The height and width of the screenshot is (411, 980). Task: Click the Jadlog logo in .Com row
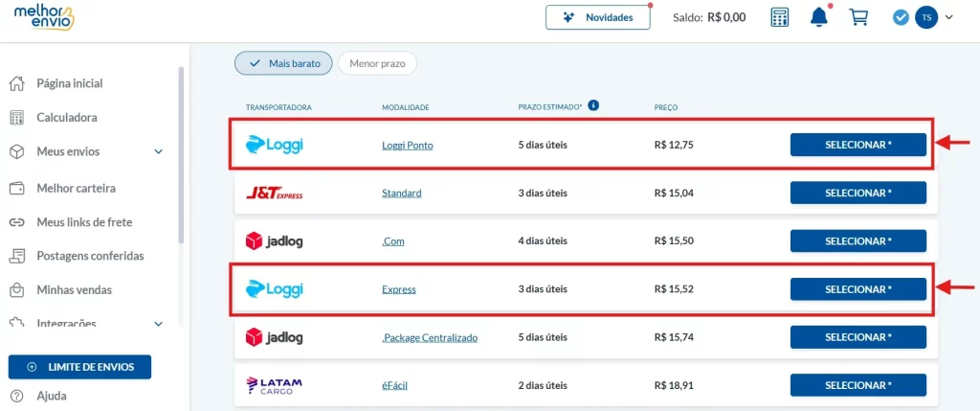click(x=275, y=240)
